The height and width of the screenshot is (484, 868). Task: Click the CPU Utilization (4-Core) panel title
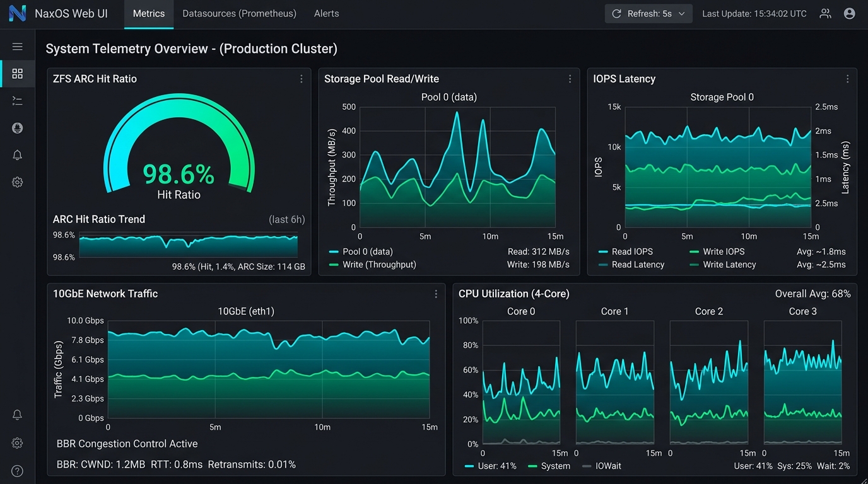(x=514, y=294)
